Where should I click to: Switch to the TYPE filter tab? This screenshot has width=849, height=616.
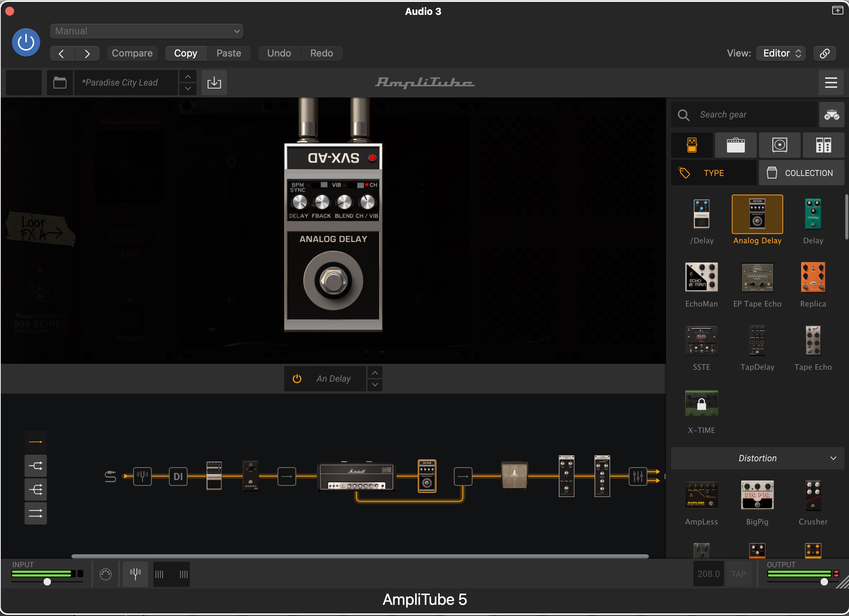pyautogui.click(x=714, y=173)
